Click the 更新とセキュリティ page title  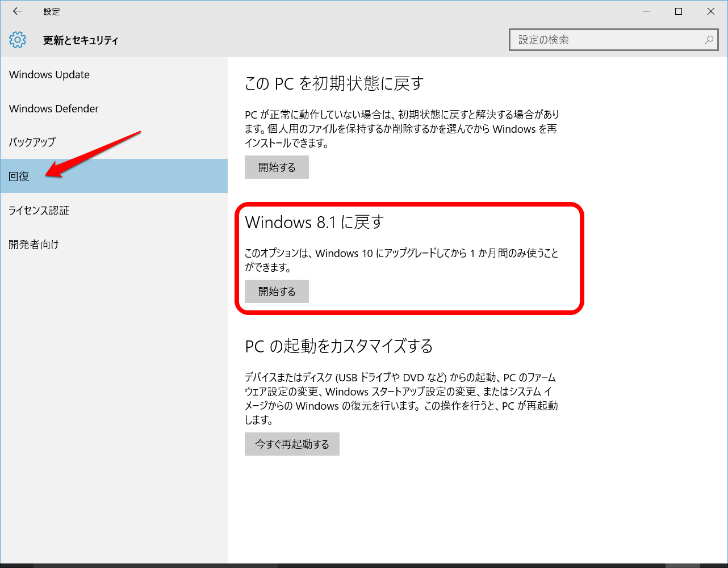click(81, 40)
